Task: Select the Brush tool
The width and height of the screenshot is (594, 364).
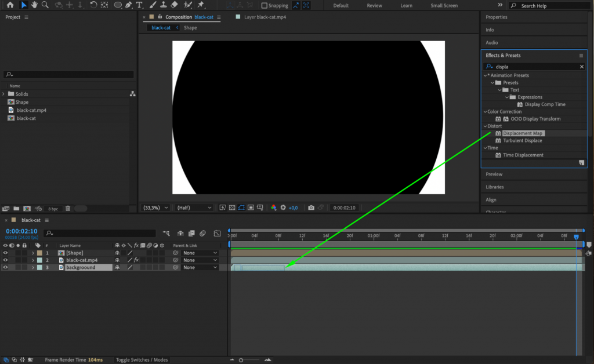Action: (x=153, y=5)
